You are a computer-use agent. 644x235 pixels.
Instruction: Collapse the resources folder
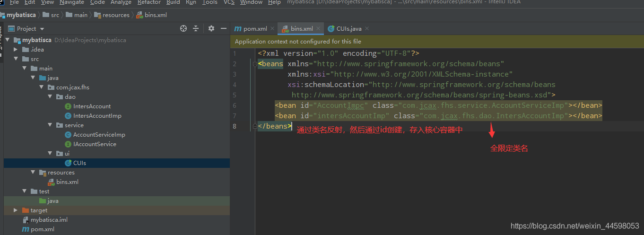coord(33,173)
